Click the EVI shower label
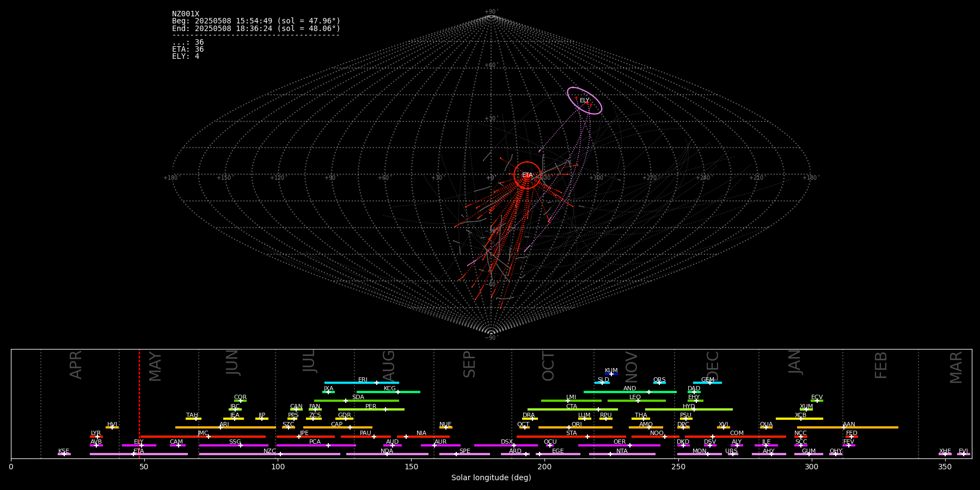This screenshot has height=490, width=980. point(964,451)
